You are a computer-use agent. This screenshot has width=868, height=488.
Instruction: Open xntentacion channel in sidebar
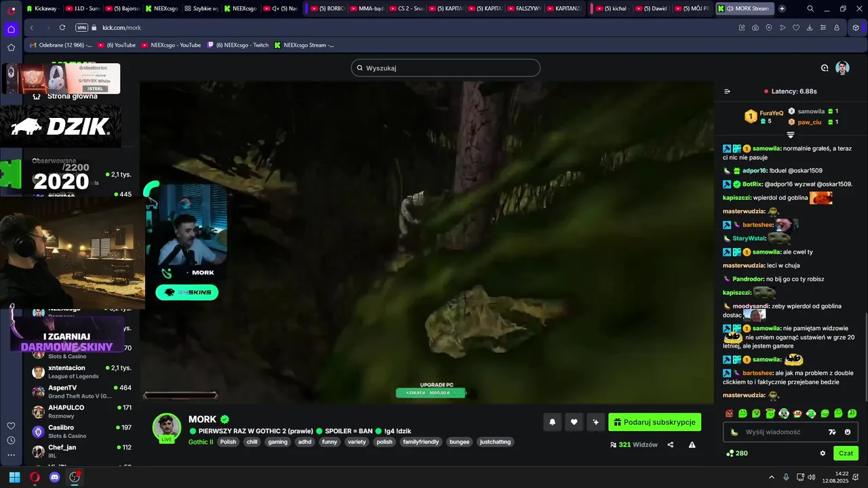81,372
